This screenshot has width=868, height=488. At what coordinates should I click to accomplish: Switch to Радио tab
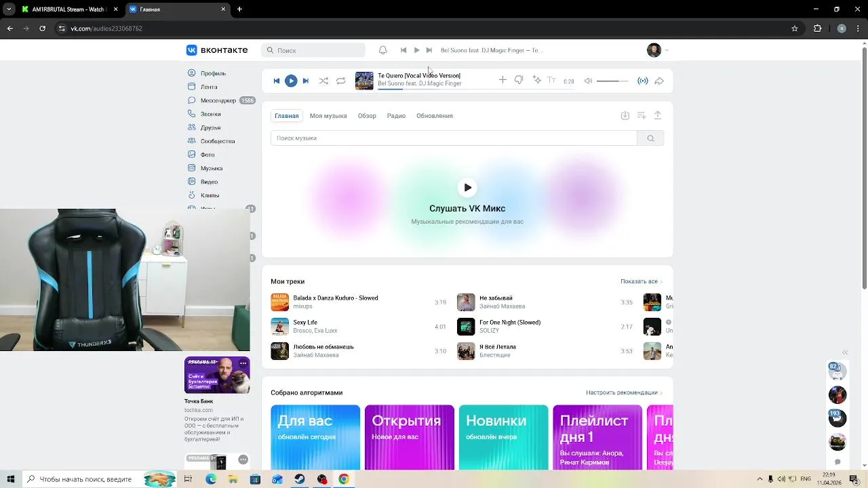[396, 116]
